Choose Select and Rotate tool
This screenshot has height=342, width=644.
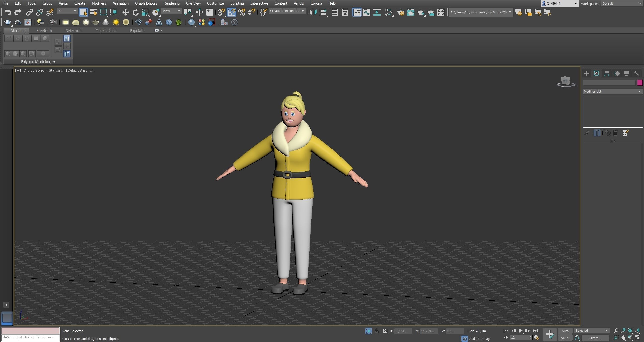[x=135, y=12]
